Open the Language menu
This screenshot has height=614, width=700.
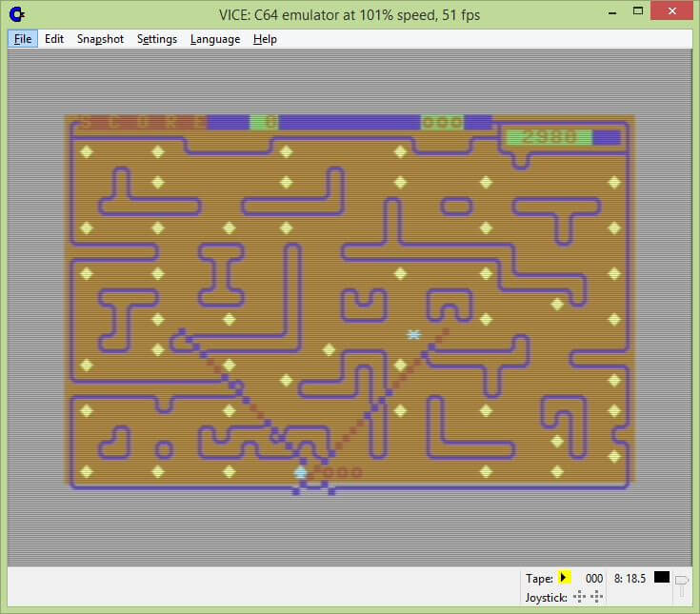click(x=214, y=39)
